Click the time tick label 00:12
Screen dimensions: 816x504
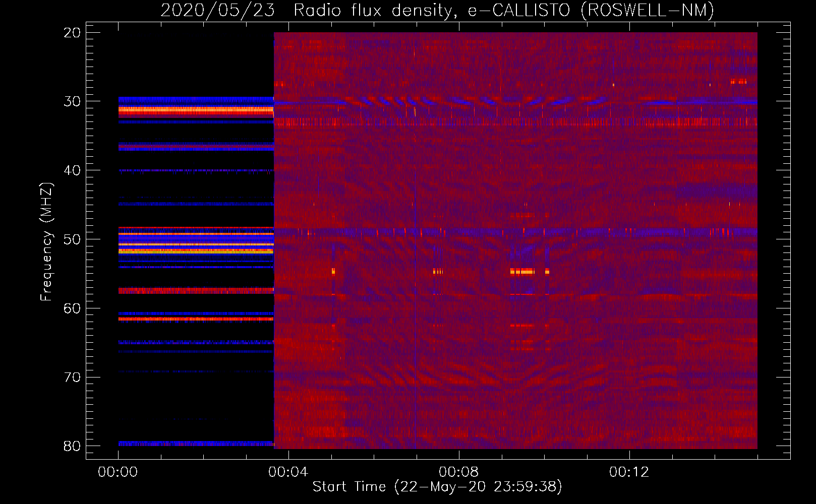629,472
